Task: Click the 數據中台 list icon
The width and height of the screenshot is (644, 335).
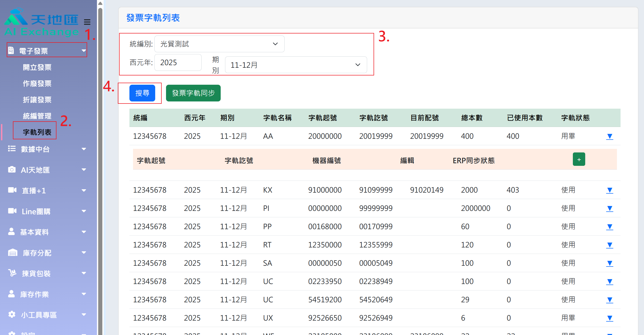Action: click(x=12, y=149)
